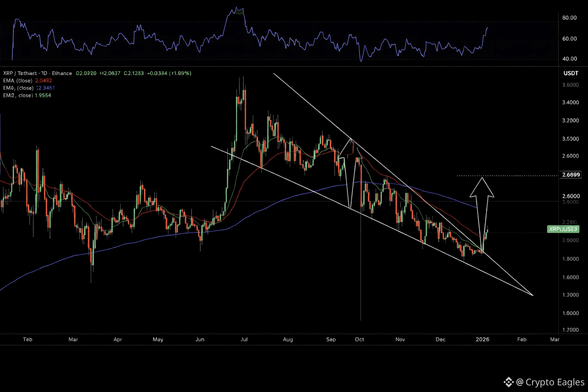The image size is (588, 392).
Task: Click the 1.0000 price axis label
Action: point(570,313)
